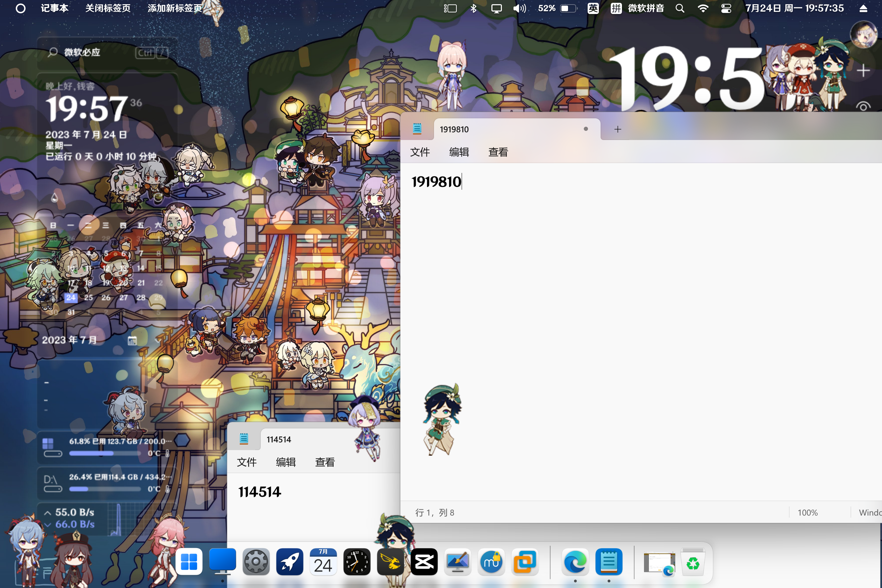Image resolution: width=882 pixels, height=588 pixels.
Task: Click the Wi-Fi icon in top bar
Action: [703, 8]
